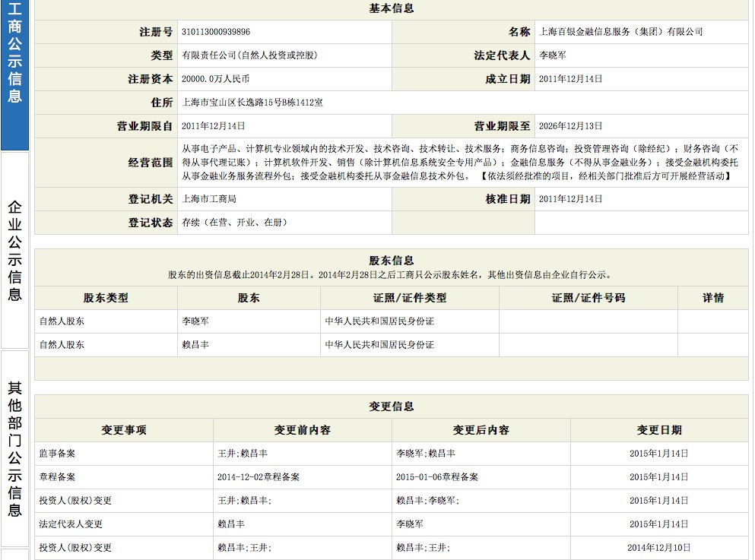Click the 证照/证件类型 column header
This screenshot has width=755, height=560.
(x=410, y=298)
